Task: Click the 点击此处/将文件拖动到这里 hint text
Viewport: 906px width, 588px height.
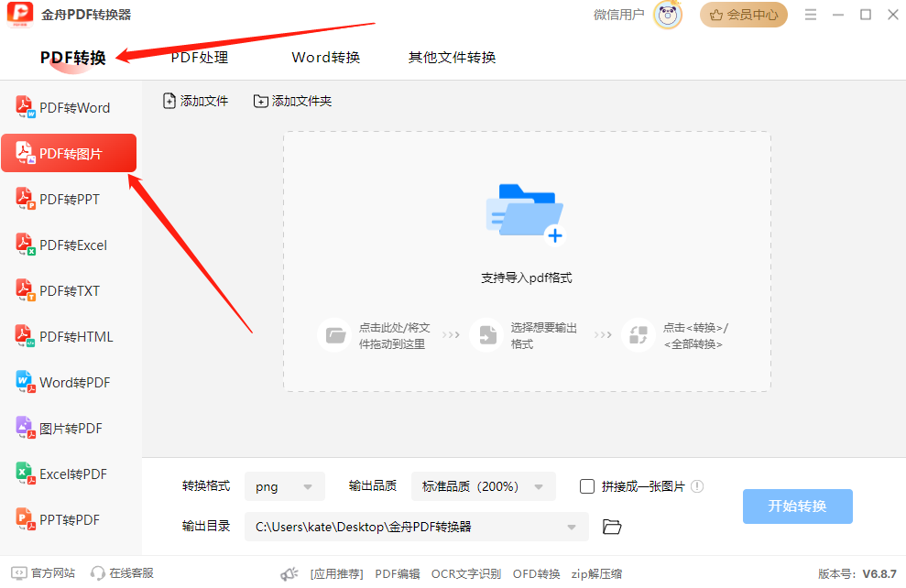Action: click(394, 335)
